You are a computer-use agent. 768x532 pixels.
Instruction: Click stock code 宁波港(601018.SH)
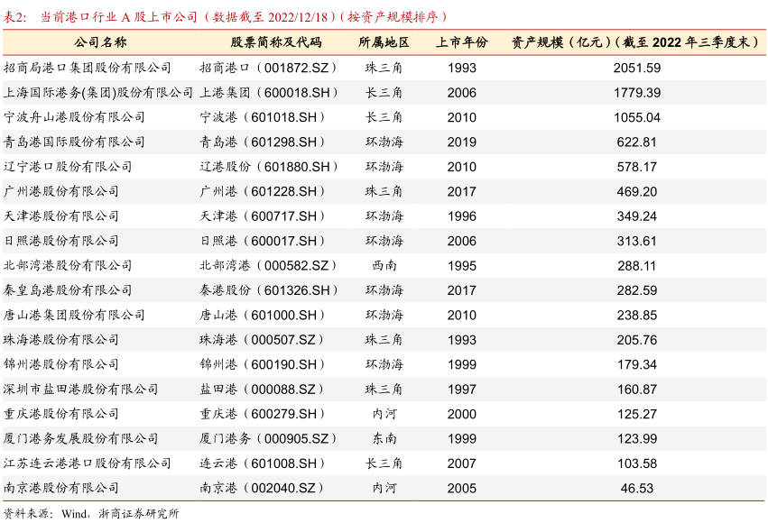point(262,117)
